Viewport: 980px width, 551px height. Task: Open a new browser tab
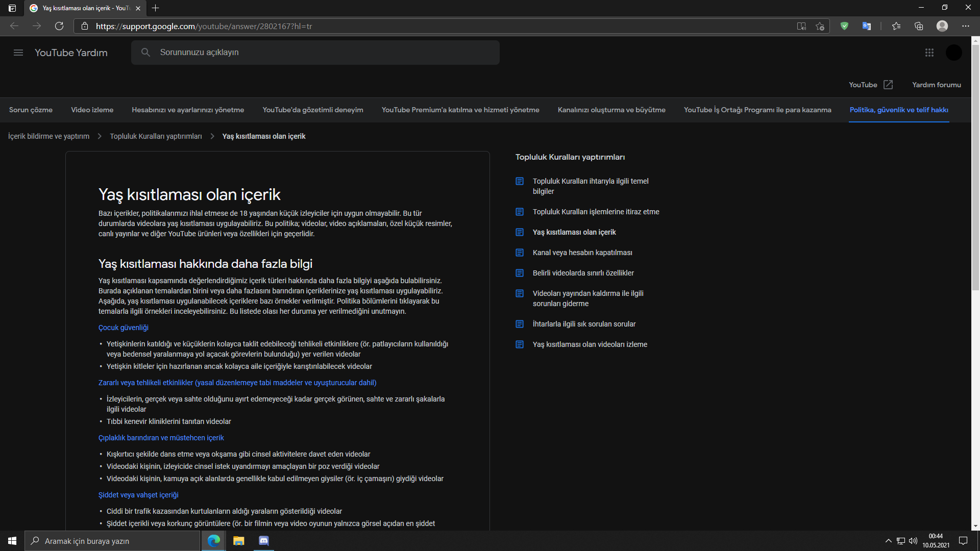(x=156, y=8)
